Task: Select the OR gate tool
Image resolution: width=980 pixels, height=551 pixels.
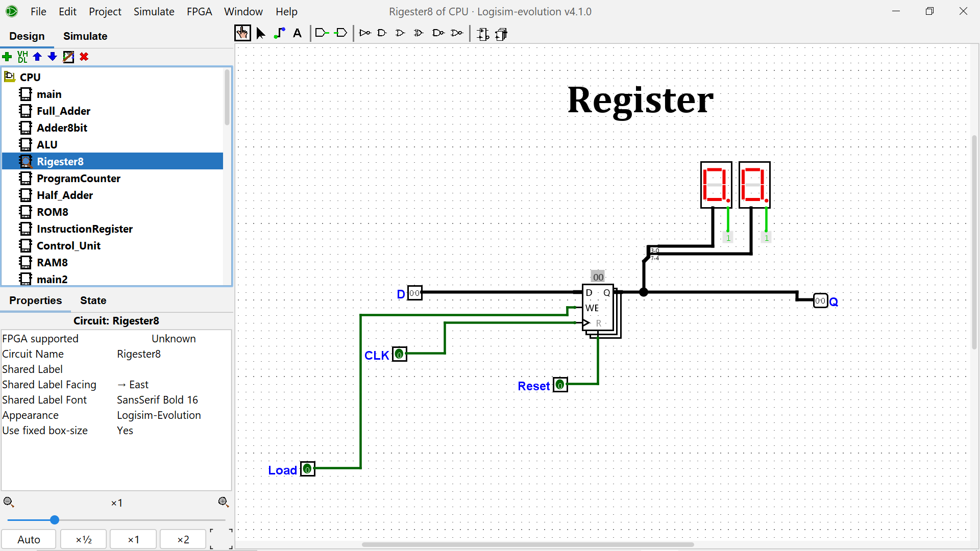Action: click(400, 33)
